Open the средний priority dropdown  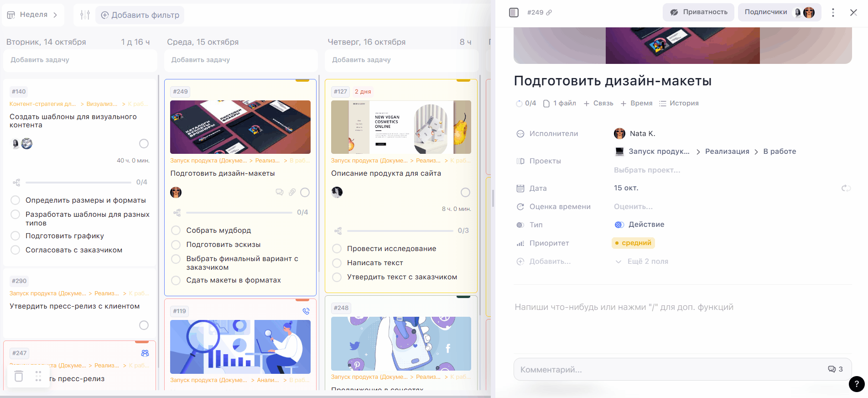(633, 243)
